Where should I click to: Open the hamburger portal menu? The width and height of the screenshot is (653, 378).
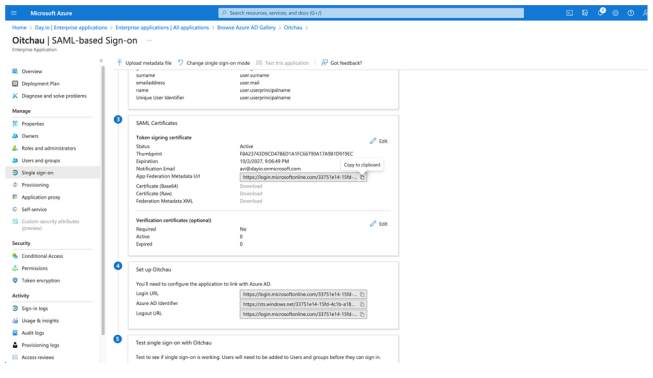[x=14, y=13]
